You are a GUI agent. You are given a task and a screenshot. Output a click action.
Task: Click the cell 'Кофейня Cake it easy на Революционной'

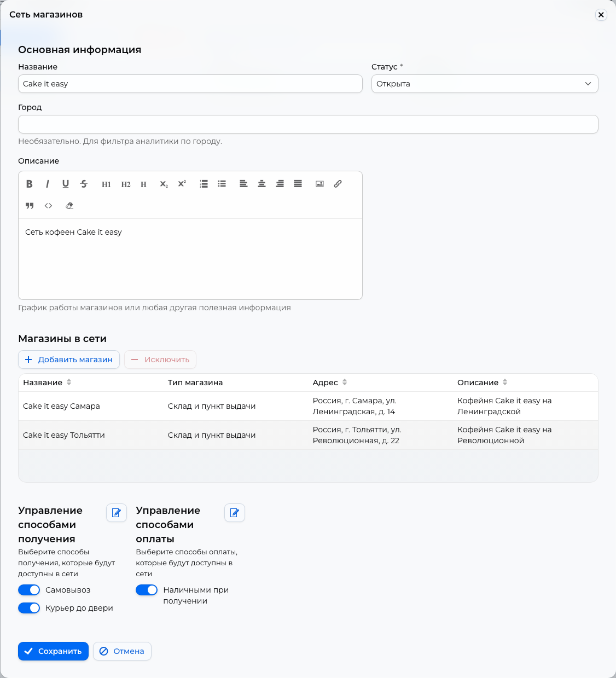[504, 435]
